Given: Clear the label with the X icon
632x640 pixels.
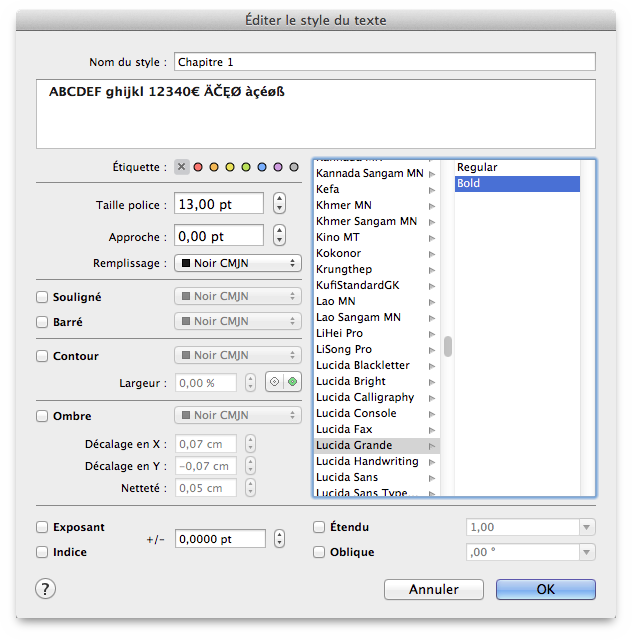Looking at the screenshot, I should click(x=181, y=167).
